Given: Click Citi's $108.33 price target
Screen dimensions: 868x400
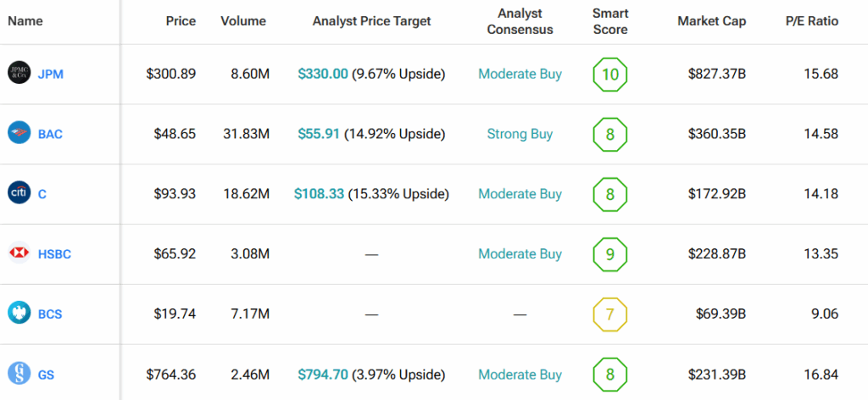Looking at the screenshot, I should coord(319,194).
